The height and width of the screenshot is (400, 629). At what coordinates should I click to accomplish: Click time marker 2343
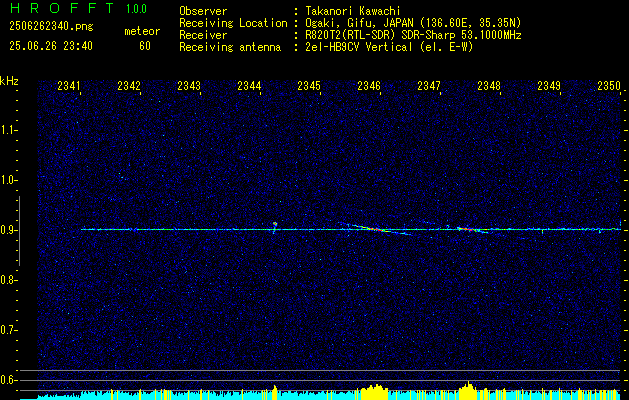coord(189,86)
